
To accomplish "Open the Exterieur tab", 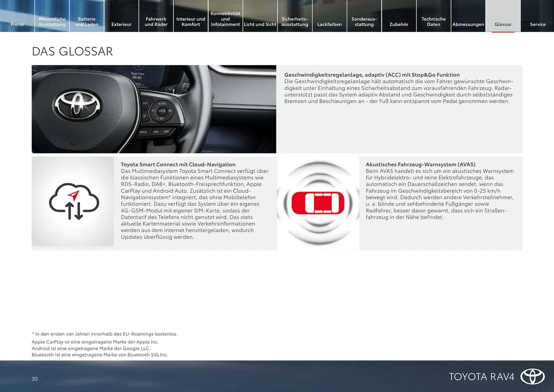I will (x=121, y=24).
